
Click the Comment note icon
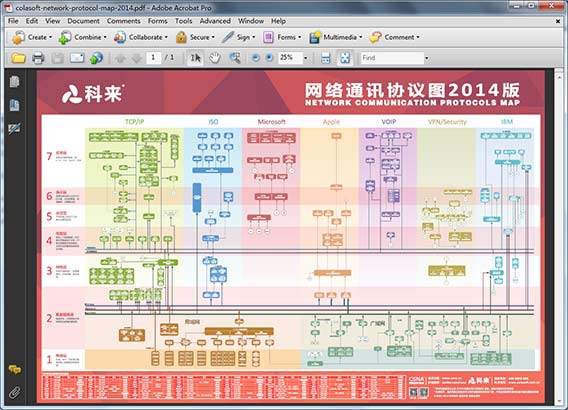(376, 37)
